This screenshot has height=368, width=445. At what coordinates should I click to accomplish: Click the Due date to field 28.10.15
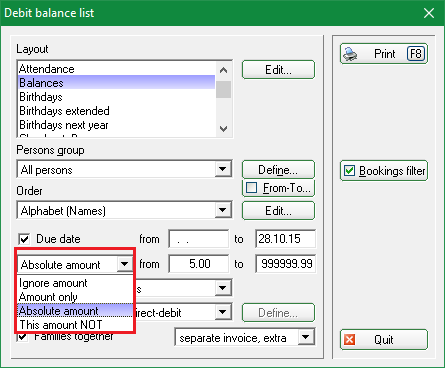pos(285,239)
